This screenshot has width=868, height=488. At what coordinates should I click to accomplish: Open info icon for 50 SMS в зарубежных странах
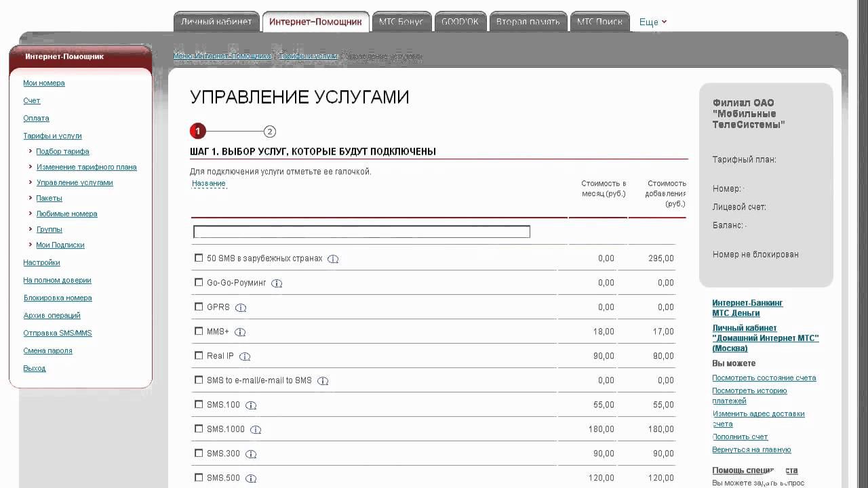(x=333, y=259)
